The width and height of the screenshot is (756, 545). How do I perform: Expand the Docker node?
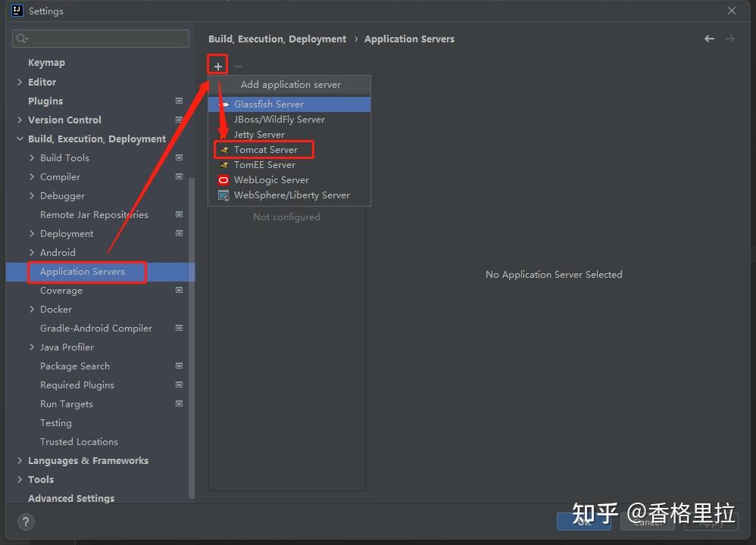32,309
